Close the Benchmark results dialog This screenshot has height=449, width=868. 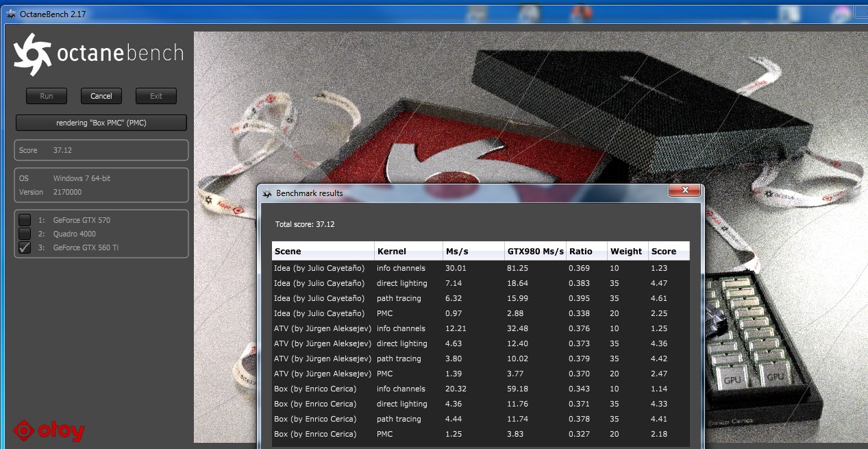pyautogui.click(x=684, y=191)
